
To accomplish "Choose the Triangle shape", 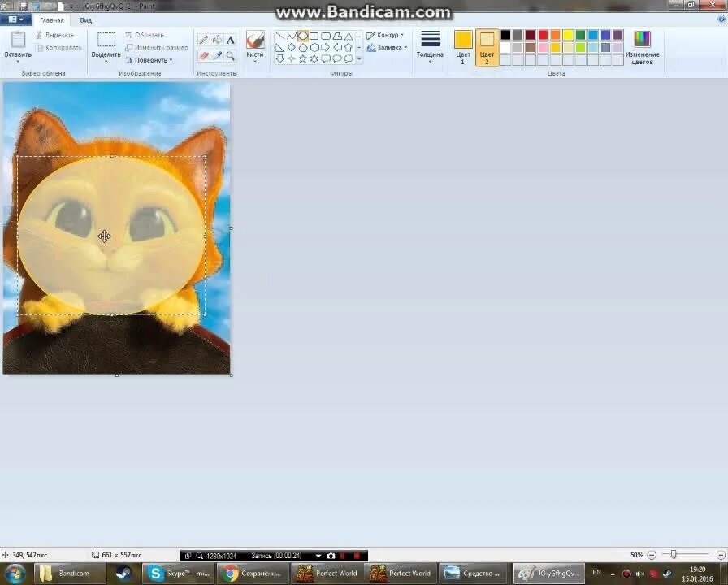I will pyautogui.click(x=349, y=36).
